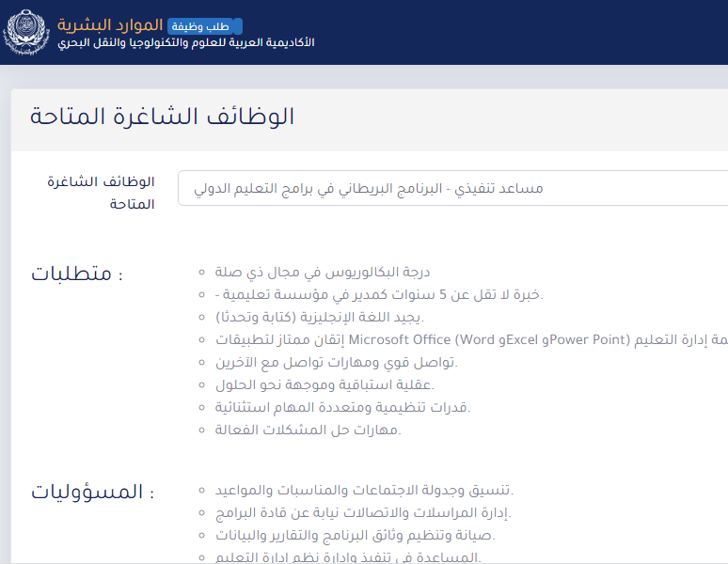Click the الوظائف الشاغرة المتاحة page heading

click(x=162, y=117)
